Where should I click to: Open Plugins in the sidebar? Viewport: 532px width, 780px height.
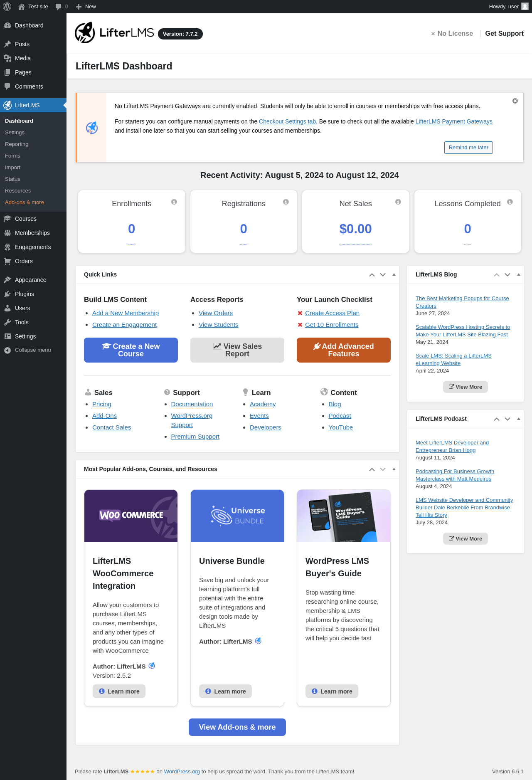click(33, 294)
